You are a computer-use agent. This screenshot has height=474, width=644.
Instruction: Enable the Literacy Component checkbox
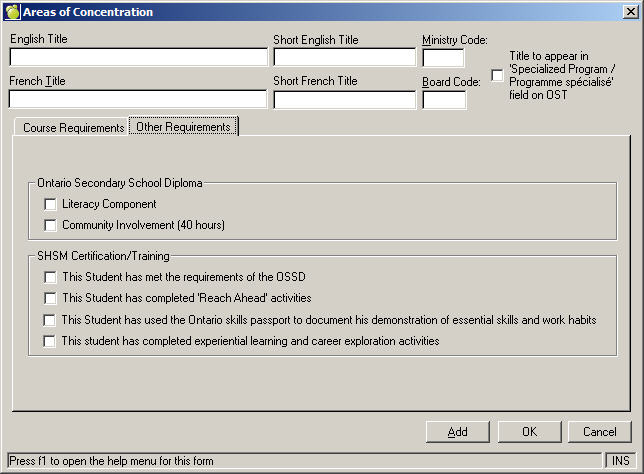pos(51,205)
